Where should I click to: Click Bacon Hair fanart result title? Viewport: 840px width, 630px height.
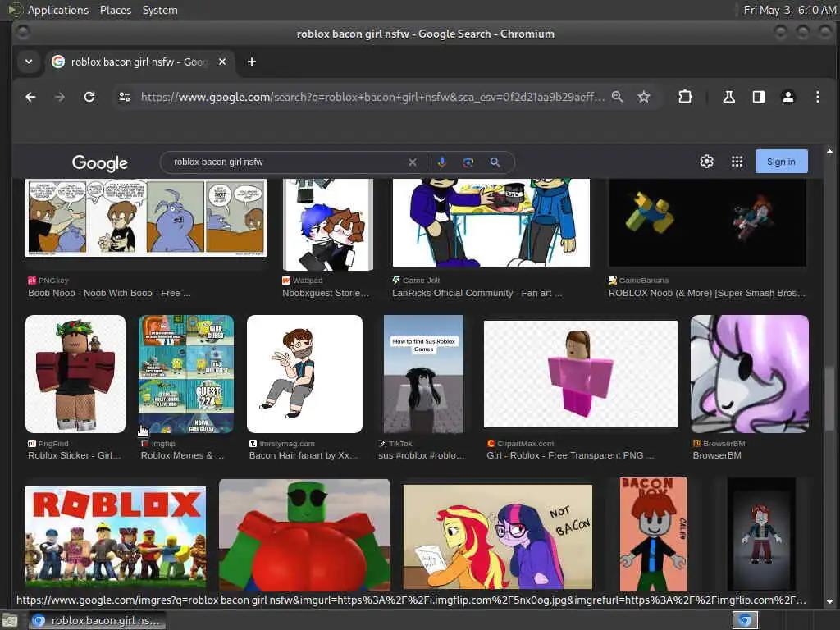pyautogui.click(x=304, y=455)
